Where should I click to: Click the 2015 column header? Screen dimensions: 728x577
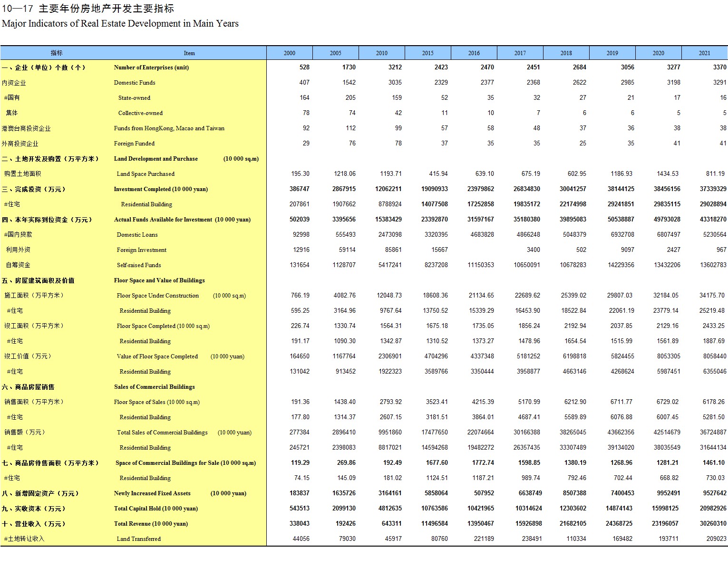428,53
